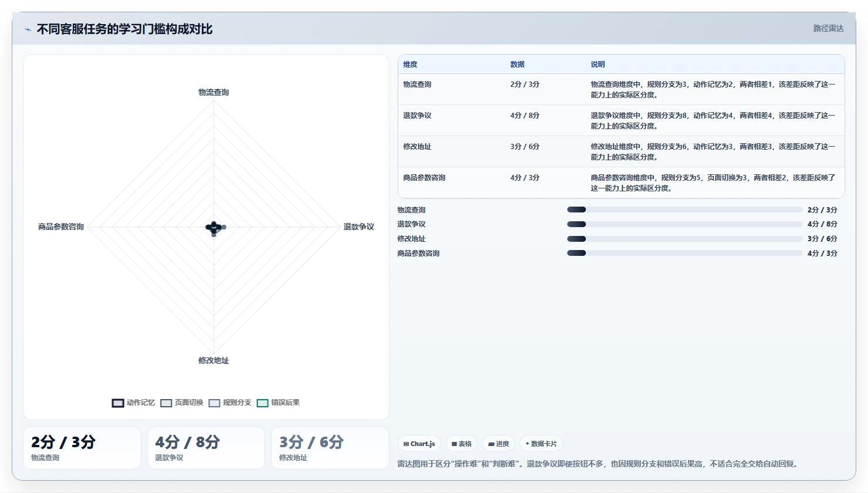868x493 pixels.
Task: Click the 路径雷达 label in header
Action: pos(828,28)
